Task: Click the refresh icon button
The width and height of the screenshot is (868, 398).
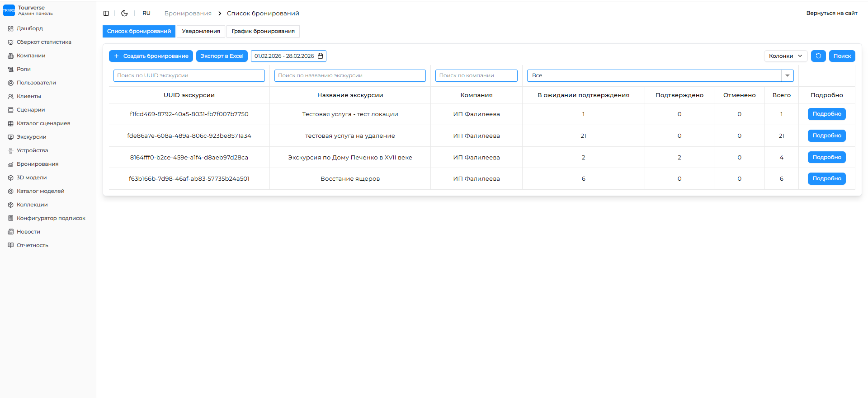Action: 818,56
